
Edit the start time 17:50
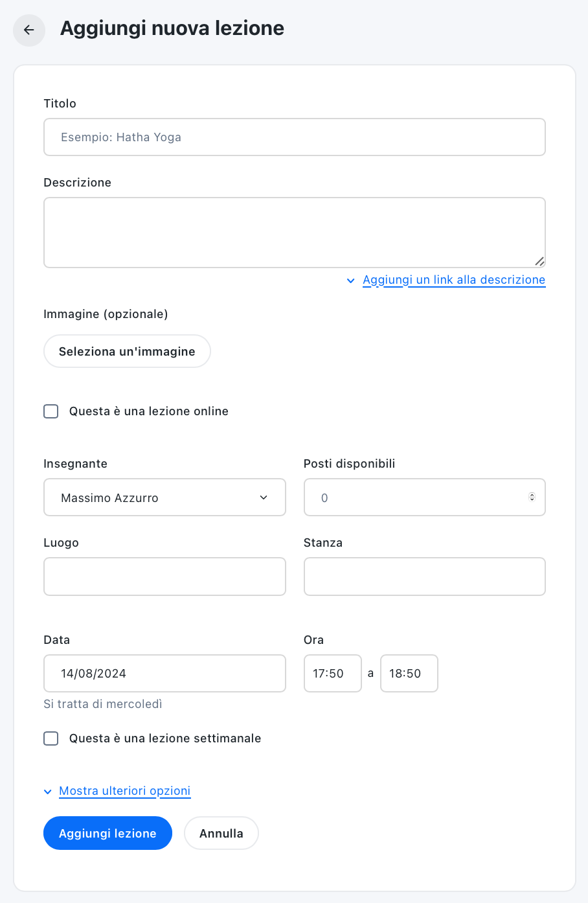(333, 674)
